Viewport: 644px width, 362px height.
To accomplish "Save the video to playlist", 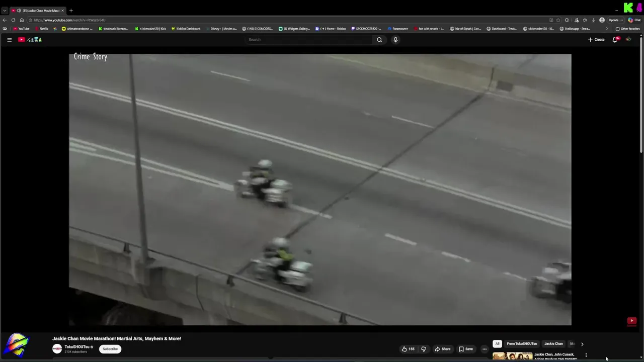I will point(466,349).
